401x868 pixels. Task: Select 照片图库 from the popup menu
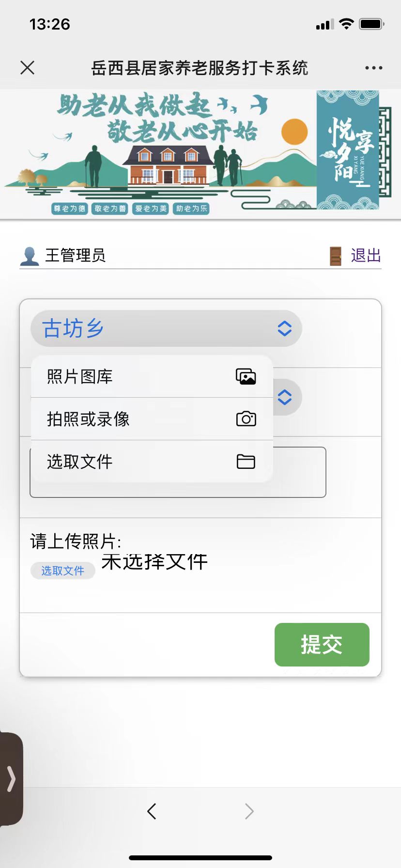click(x=152, y=376)
